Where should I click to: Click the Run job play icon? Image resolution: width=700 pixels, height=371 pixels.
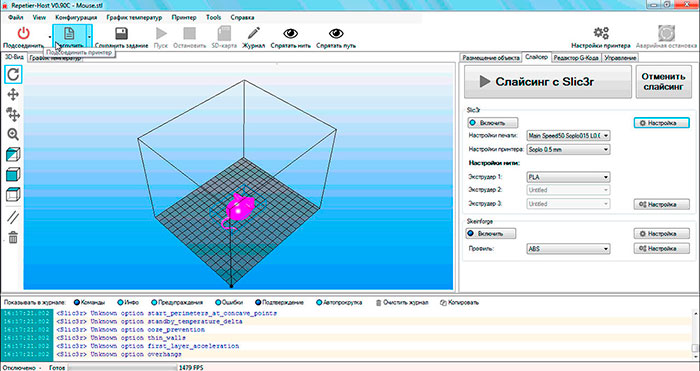tap(161, 33)
